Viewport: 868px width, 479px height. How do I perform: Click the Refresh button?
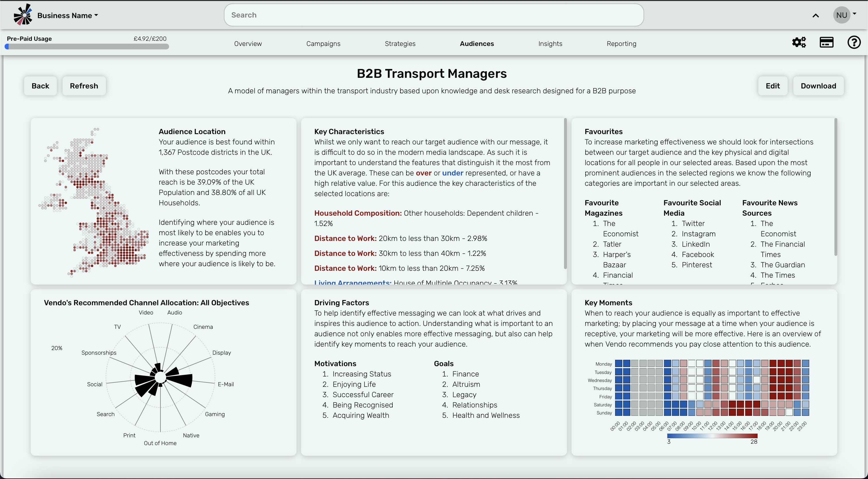click(84, 86)
